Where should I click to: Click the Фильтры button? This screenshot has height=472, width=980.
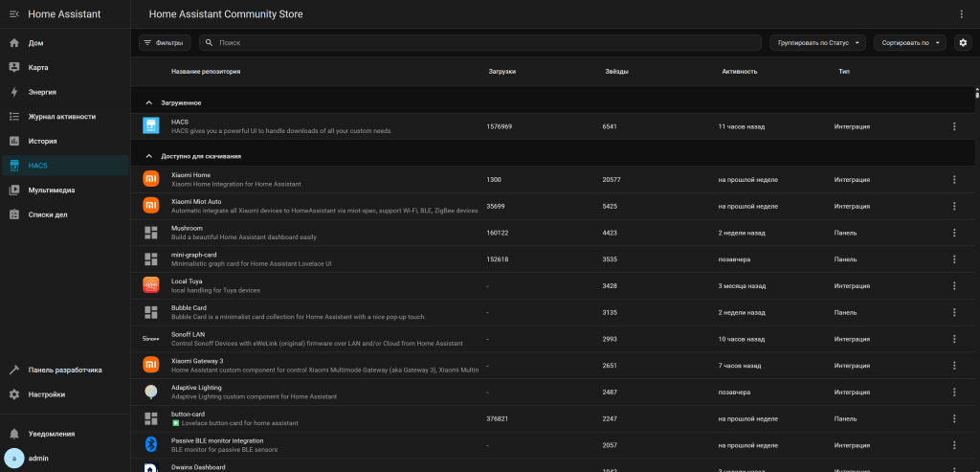pos(165,42)
